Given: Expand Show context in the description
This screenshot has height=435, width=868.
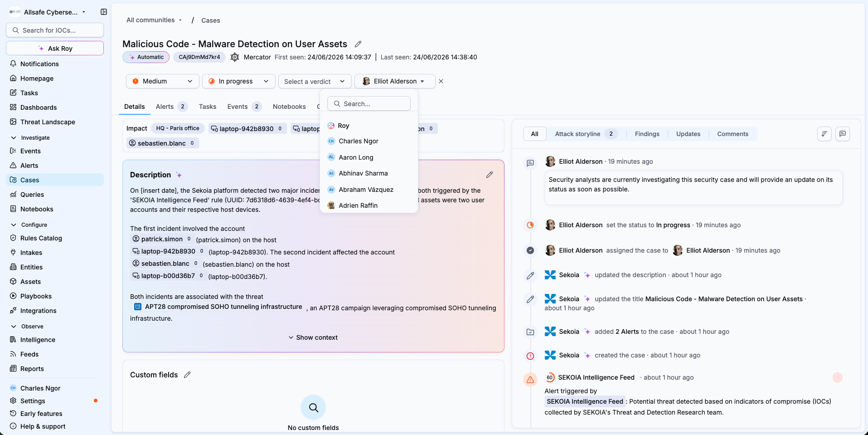Looking at the screenshot, I should click(313, 337).
